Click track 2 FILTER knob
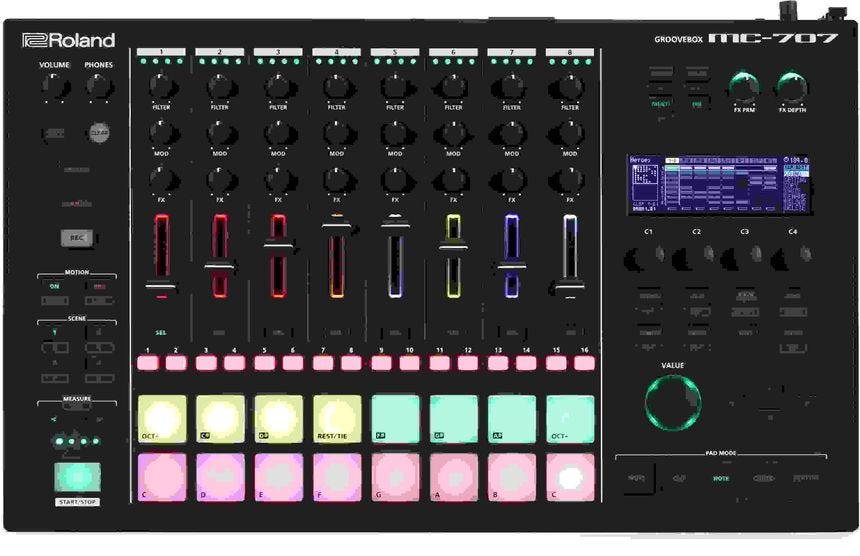Viewport: 860px width, 556px height. 220,87
